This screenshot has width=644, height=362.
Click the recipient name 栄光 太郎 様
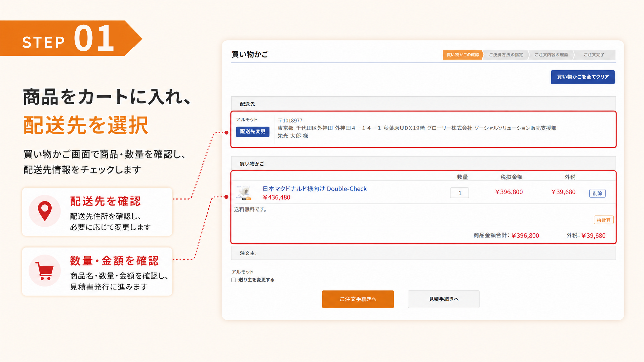293,136
